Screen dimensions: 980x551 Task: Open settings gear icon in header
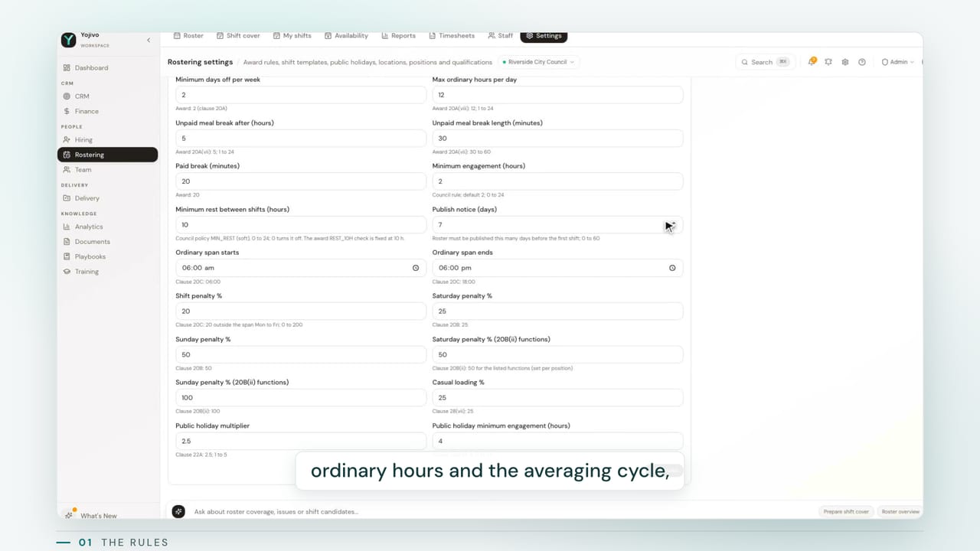point(845,62)
